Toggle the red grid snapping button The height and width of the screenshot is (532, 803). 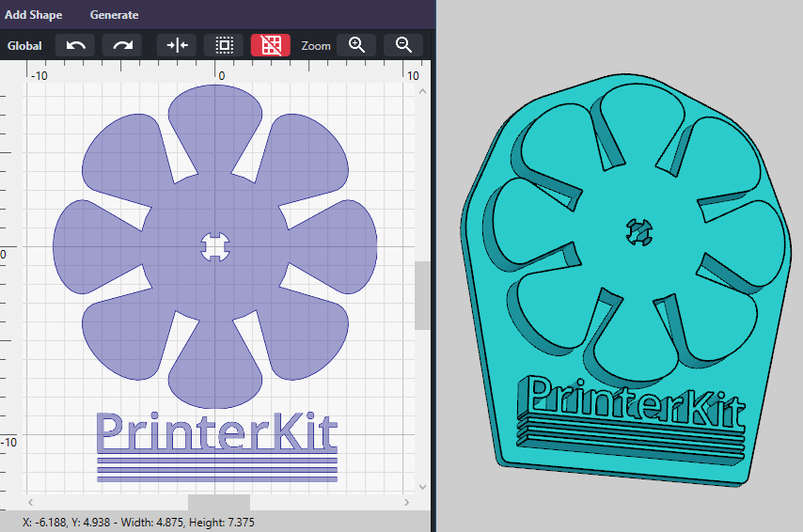click(x=271, y=45)
